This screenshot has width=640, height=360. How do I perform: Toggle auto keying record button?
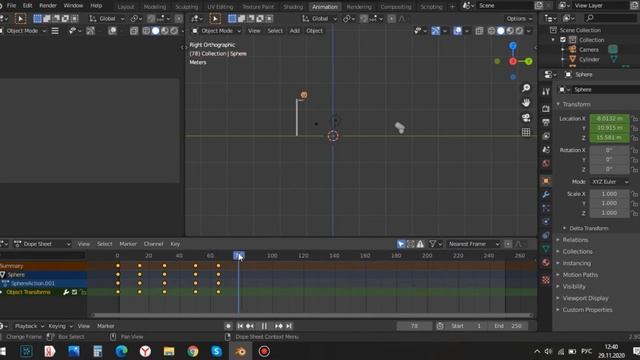[x=228, y=326]
